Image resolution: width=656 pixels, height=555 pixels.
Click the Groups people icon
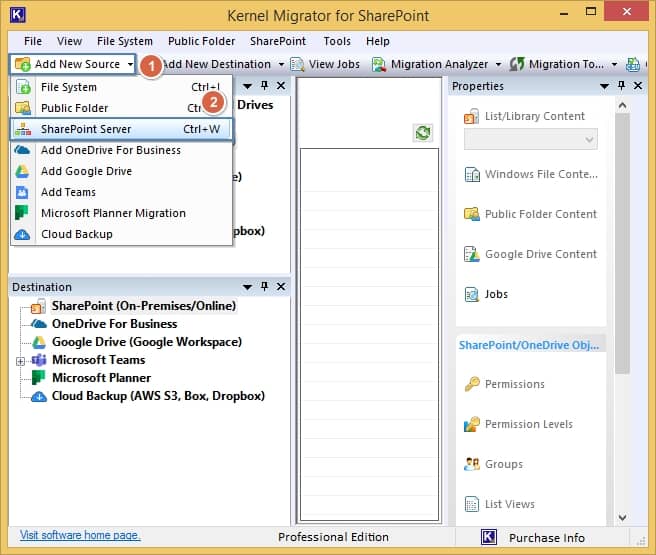pyautogui.click(x=472, y=464)
